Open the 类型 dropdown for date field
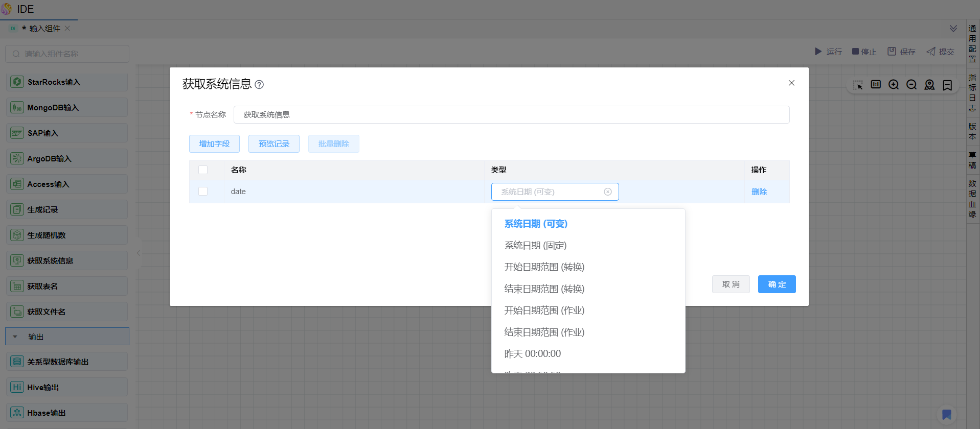This screenshot has height=429, width=980. 547,192
